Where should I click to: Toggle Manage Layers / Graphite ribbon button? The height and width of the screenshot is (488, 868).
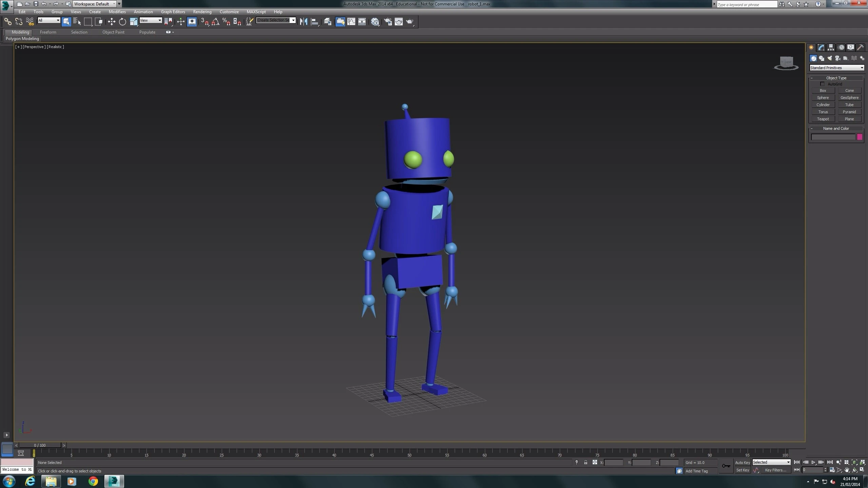(x=340, y=22)
